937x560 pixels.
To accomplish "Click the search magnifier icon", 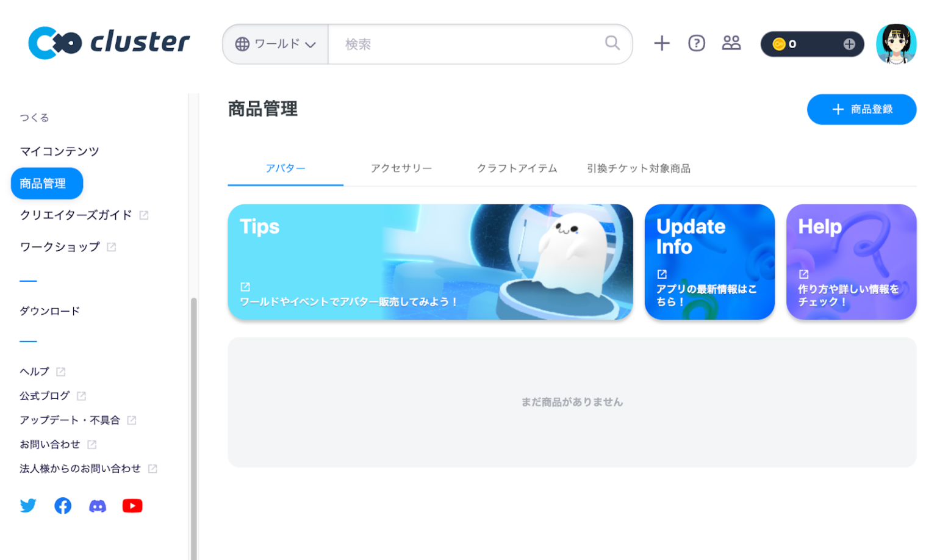I will [612, 43].
